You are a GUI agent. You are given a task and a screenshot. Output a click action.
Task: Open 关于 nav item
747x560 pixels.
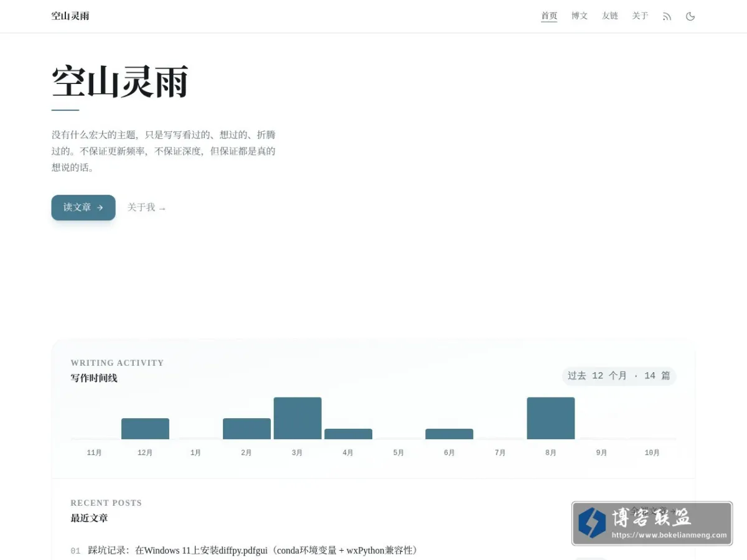click(640, 16)
